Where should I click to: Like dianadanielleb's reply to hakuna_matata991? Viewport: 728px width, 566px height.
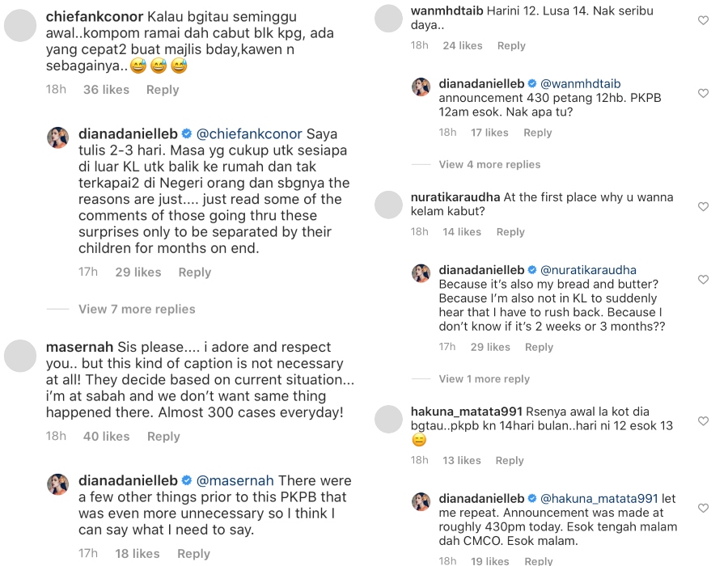(703, 509)
